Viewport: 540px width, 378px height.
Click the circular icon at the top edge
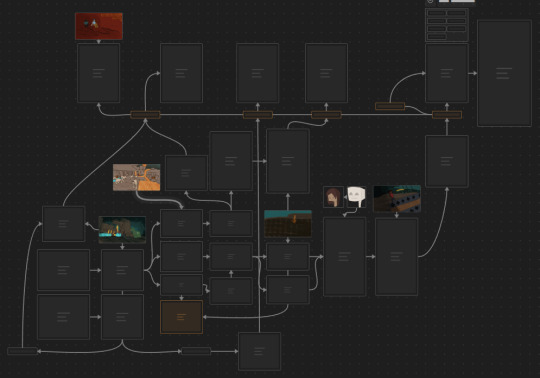[x=430, y=1]
